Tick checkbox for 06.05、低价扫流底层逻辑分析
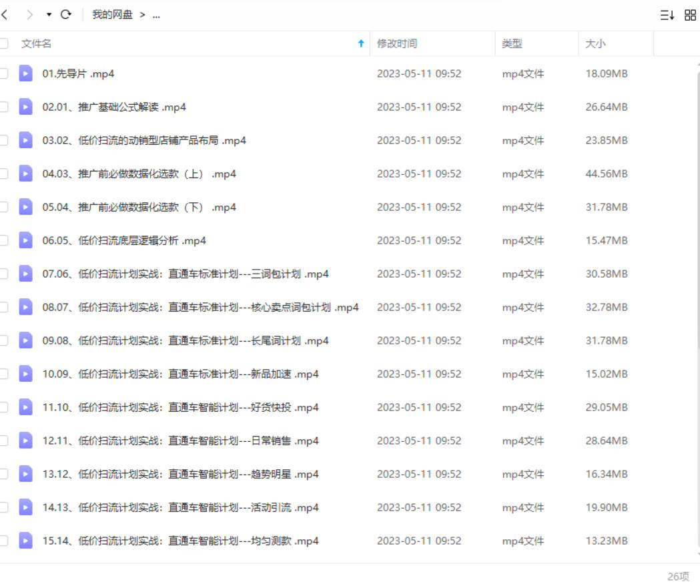This screenshot has height=588, width=700. (x=3, y=240)
